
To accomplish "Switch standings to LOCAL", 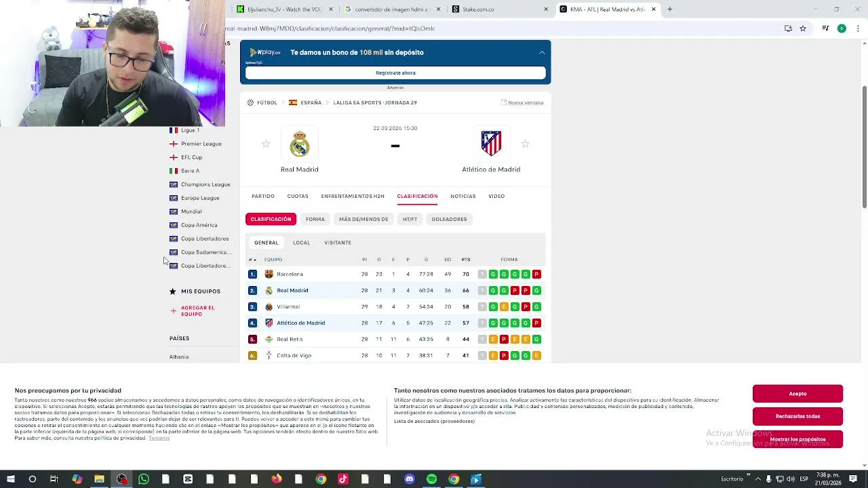I will pyautogui.click(x=301, y=243).
